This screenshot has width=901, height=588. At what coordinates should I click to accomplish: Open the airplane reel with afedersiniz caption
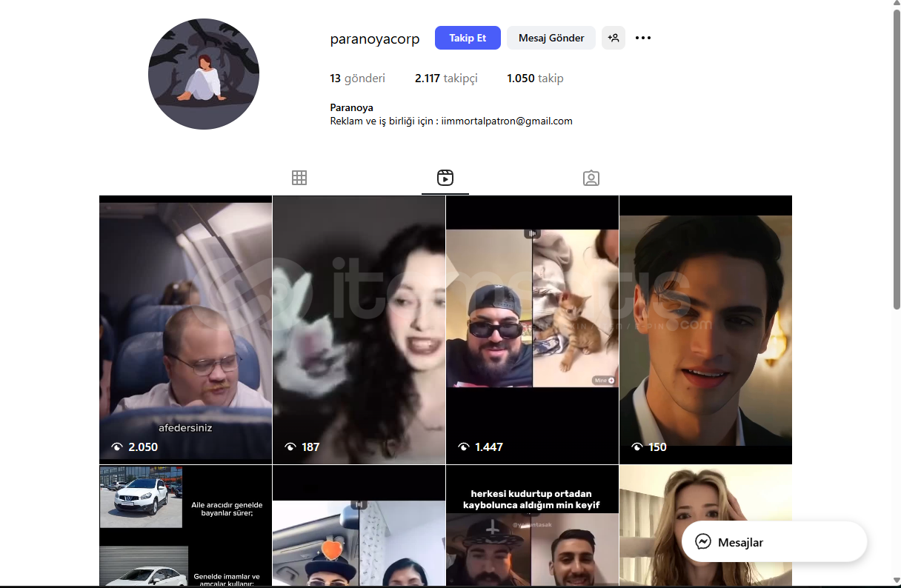click(185, 330)
